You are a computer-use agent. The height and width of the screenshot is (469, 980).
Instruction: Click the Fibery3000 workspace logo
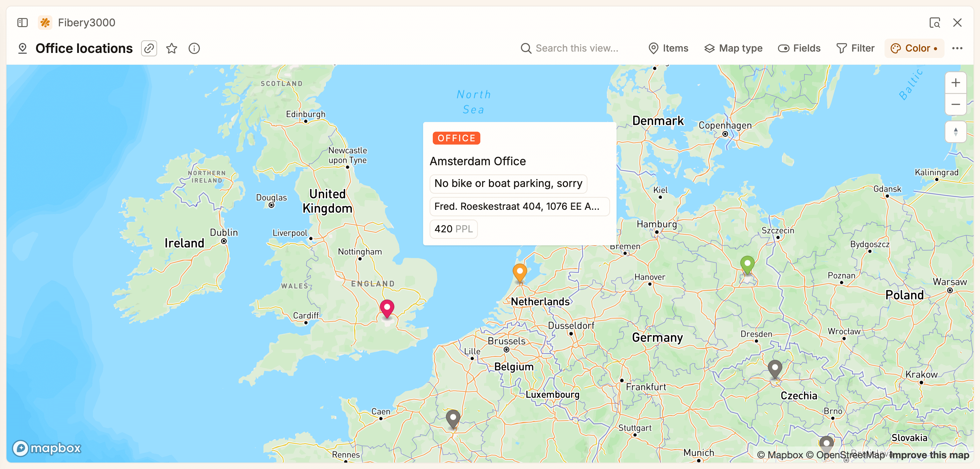click(45, 23)
